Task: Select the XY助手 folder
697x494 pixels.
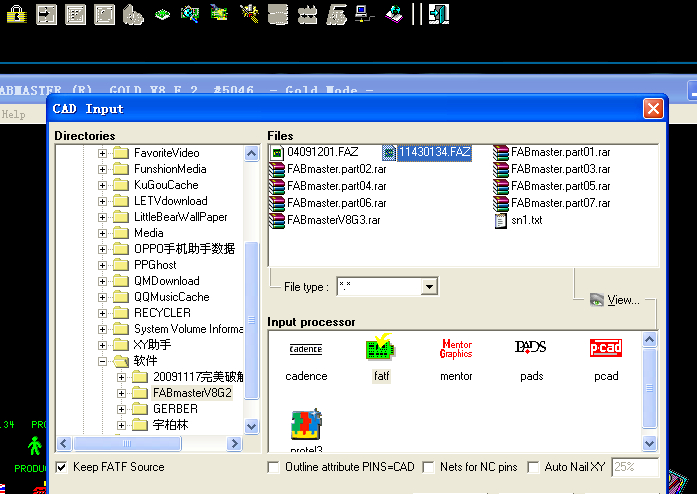Action: coord(152,345)
